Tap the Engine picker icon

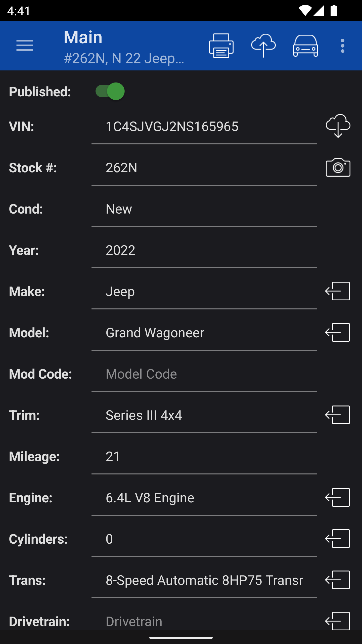click(x=337, y=498)
